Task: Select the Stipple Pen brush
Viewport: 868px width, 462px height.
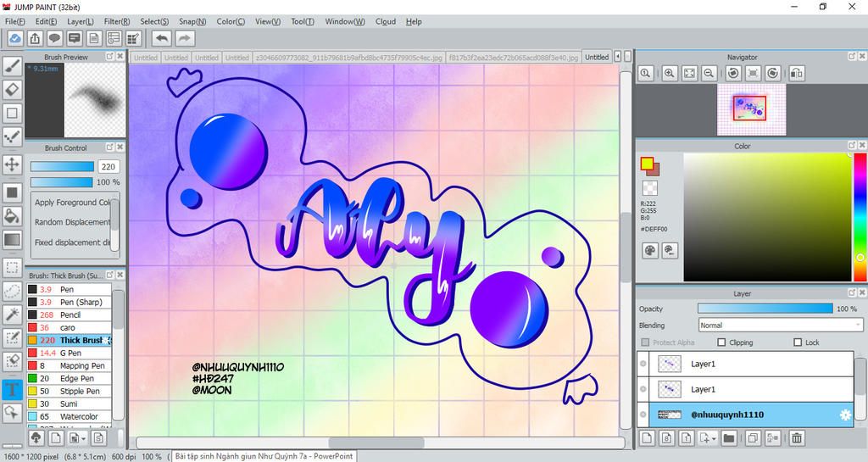Action: click(70, 391)
